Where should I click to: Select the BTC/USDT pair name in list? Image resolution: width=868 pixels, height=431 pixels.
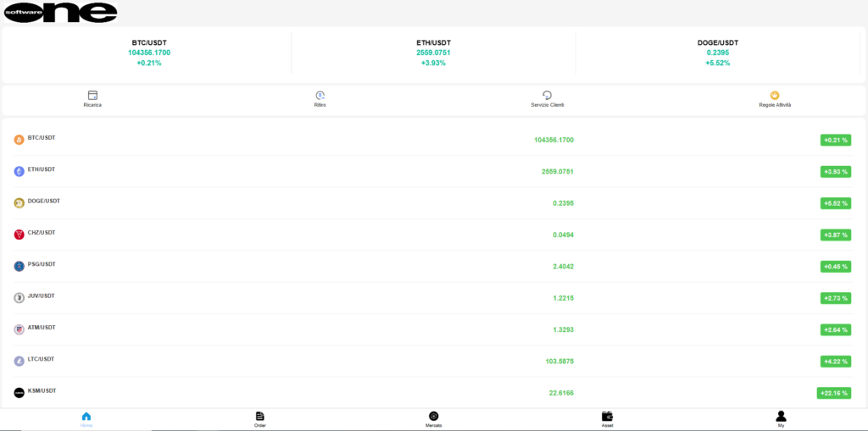tap(42, 138)
